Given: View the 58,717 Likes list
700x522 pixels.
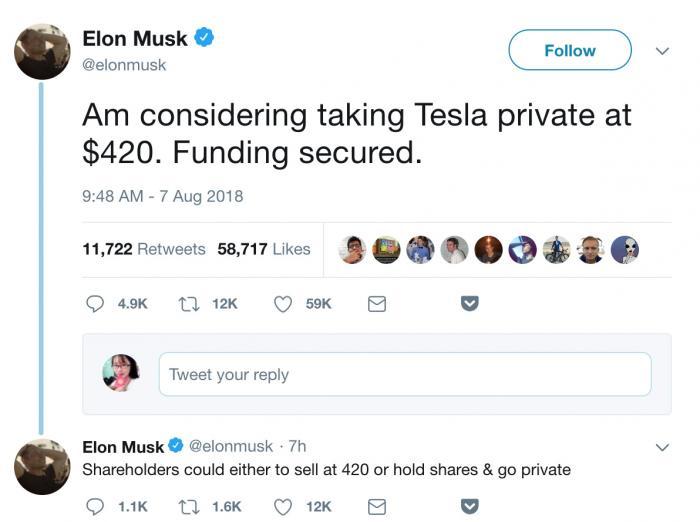Looking at the screenshot, I should click(264, 249).
